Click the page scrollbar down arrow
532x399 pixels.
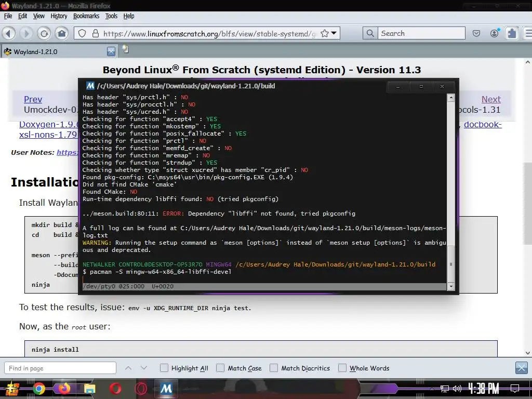point(528,353)
